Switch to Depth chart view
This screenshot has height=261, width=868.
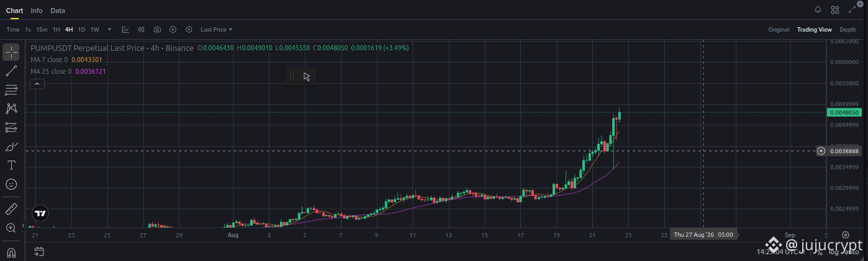[x=848, y=29]
